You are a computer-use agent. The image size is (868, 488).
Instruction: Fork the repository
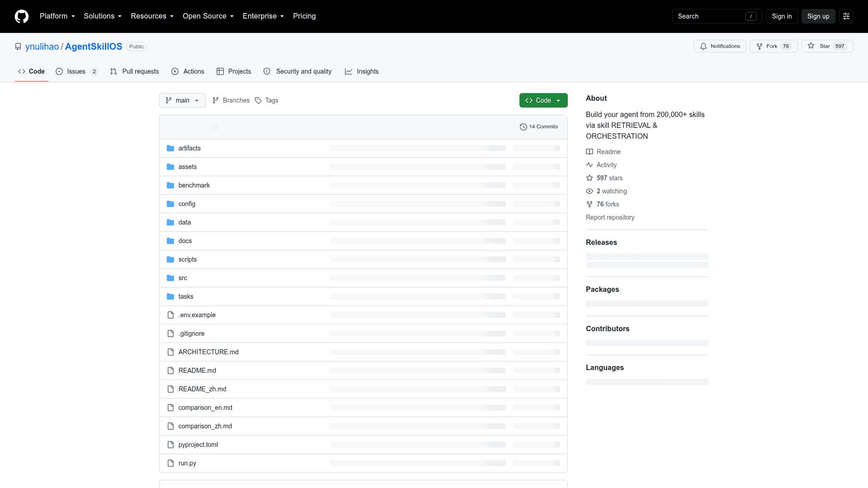click(774, 46)
